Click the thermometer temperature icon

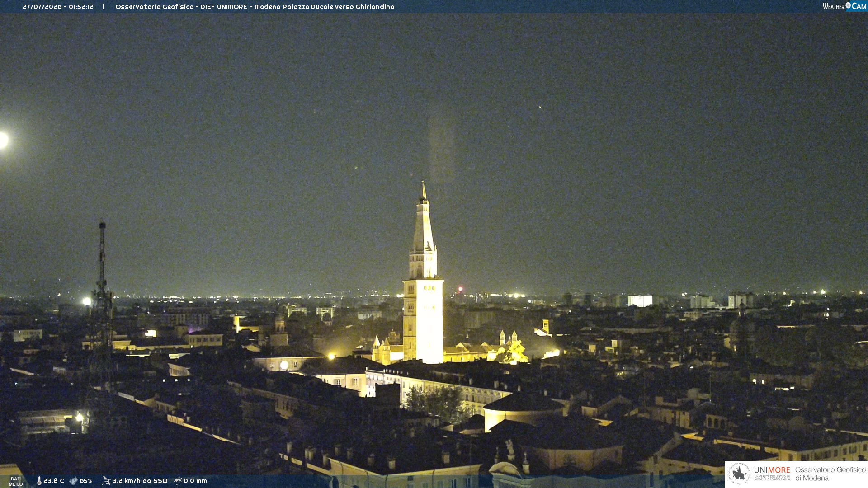(39, 481)
